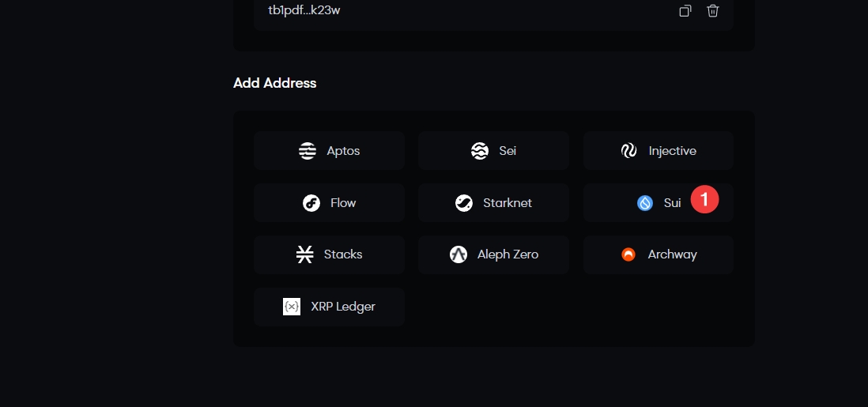Click the Add Address heading
This screenshot has height=407, width=868.
pos(274,83)
